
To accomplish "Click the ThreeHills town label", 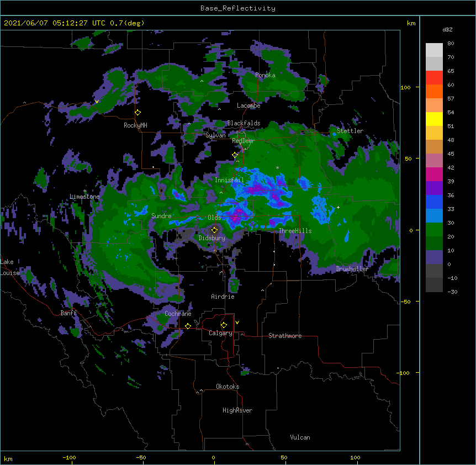I will coord(295,231).
